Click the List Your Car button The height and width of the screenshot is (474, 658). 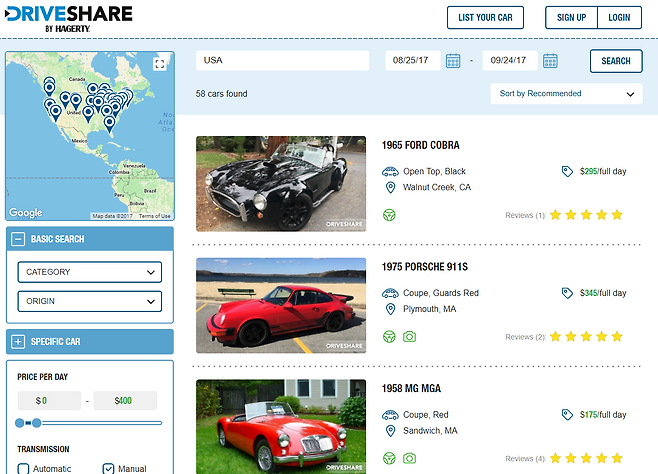coord(485,18)
